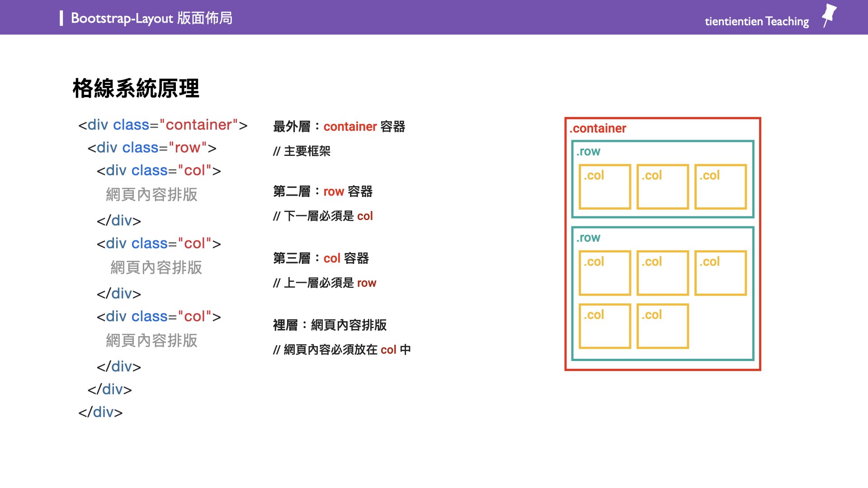Click the Bootstrap-Layout 版面佈局 header title
The image size is (868, 488).
(x=151, y=19)
